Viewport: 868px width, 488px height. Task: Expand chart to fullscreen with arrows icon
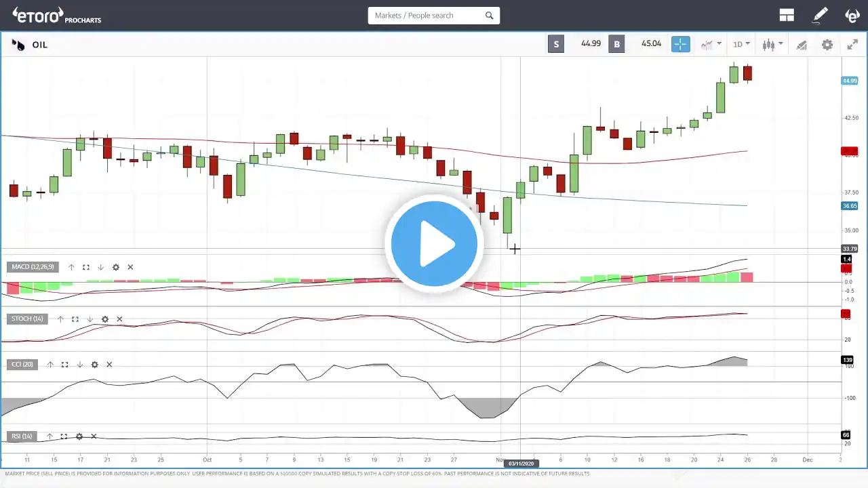pos(853,45)
